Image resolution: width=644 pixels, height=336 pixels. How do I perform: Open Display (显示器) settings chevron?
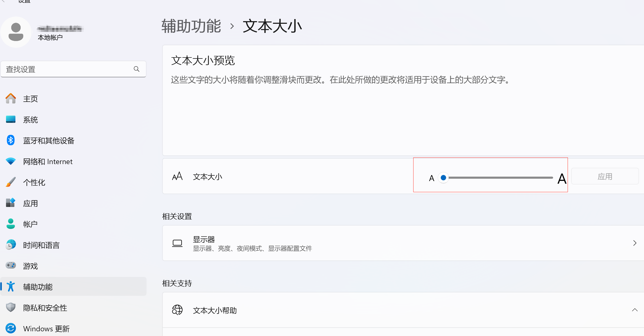click(635, 243)
